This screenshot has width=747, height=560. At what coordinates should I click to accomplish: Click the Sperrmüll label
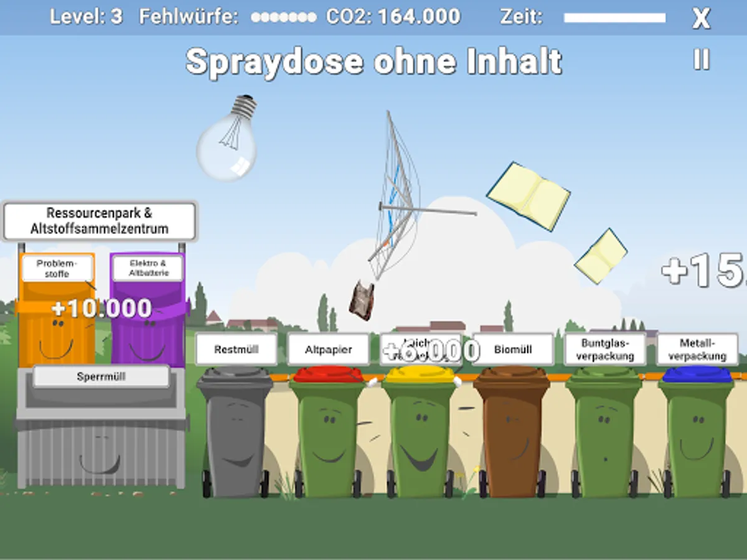101,376
